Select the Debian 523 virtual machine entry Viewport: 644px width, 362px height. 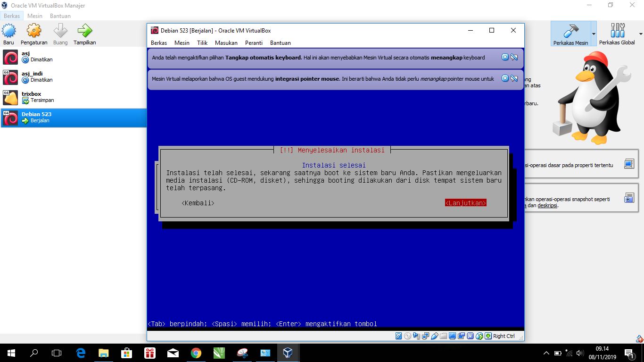73,118
